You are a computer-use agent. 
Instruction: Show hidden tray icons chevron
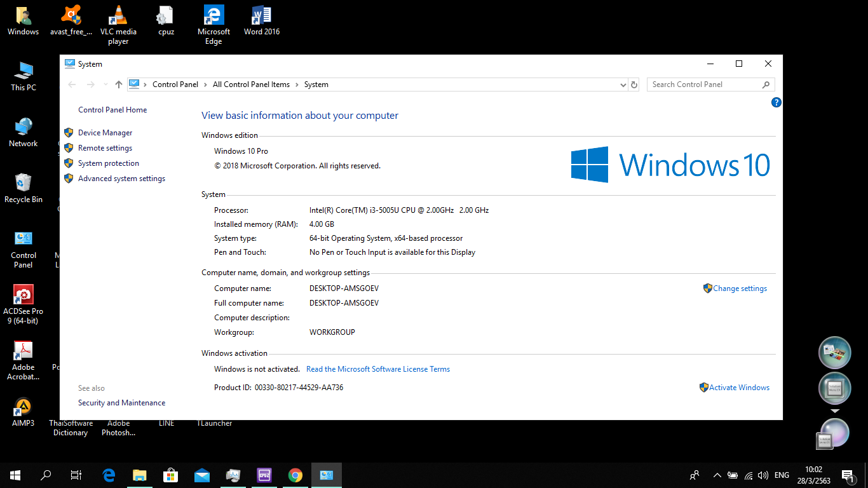pyautogui.click(x=717, y=475)
